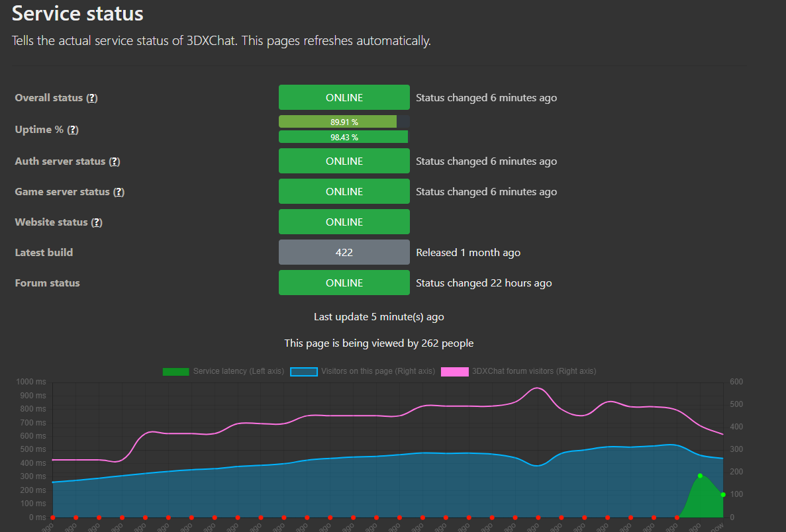
Task: Click the '500 ms' left axis label
Action: (x=33, y=449)
